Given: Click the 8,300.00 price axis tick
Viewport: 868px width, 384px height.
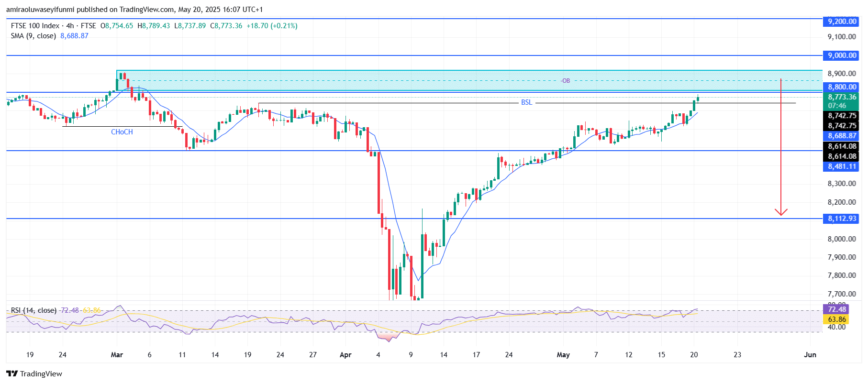Looking at the screenshot, I should pyautogui.click(x=842, y=184).
